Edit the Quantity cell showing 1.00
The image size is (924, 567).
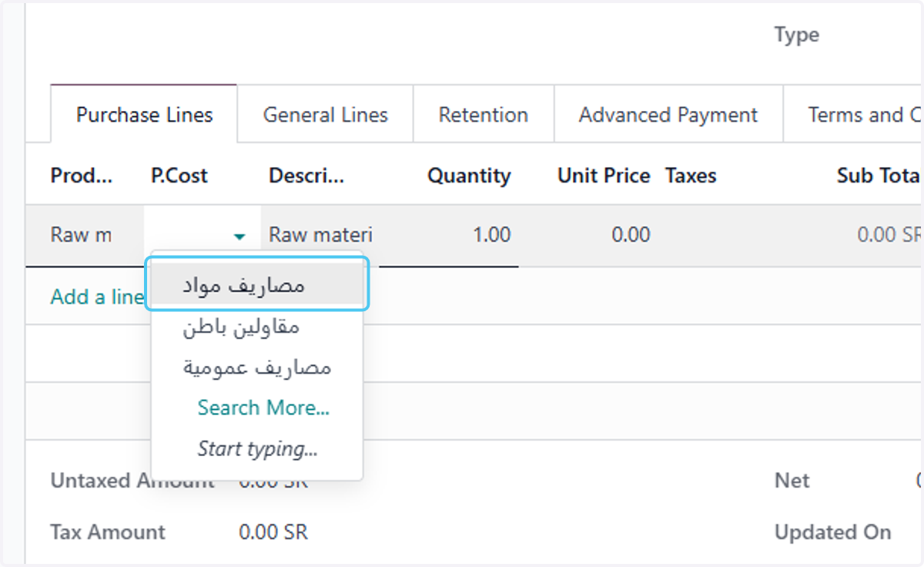(x=449, y=235)
